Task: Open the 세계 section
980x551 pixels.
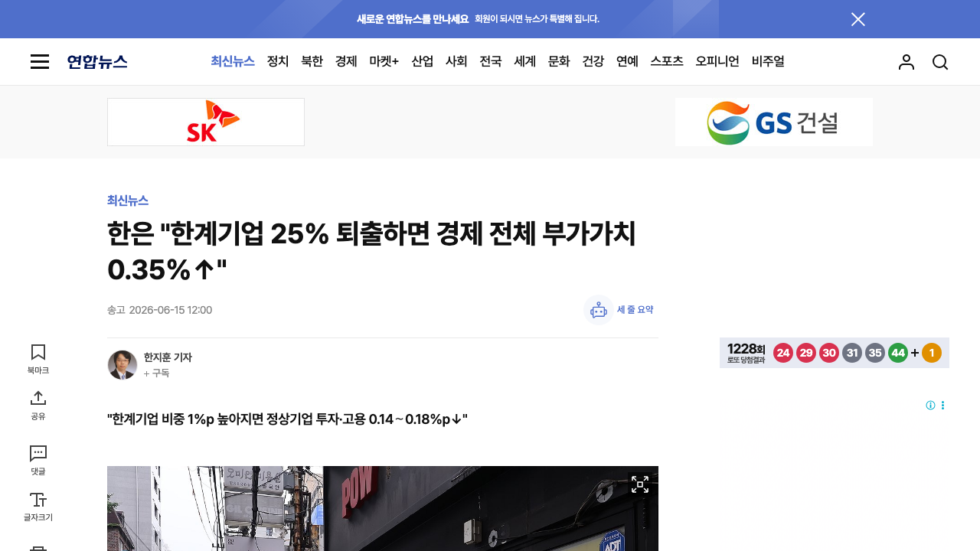Action: point(525,62)
